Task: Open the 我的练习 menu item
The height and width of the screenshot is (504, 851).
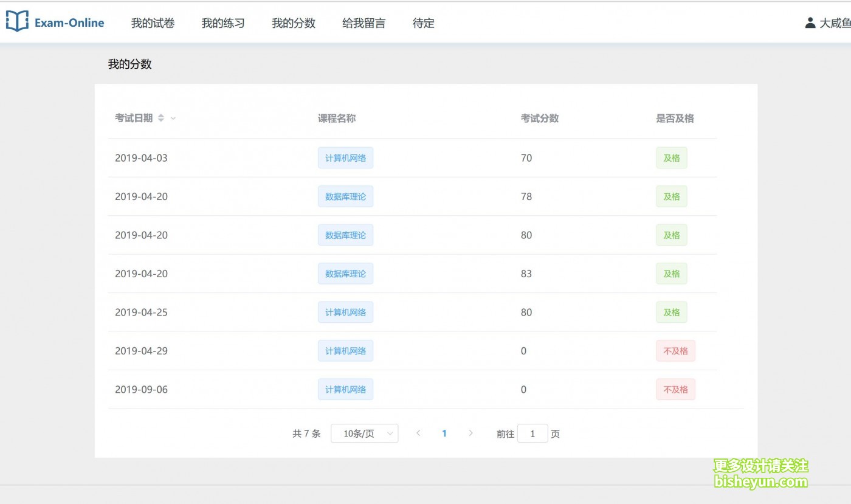Action: [223, 24]
